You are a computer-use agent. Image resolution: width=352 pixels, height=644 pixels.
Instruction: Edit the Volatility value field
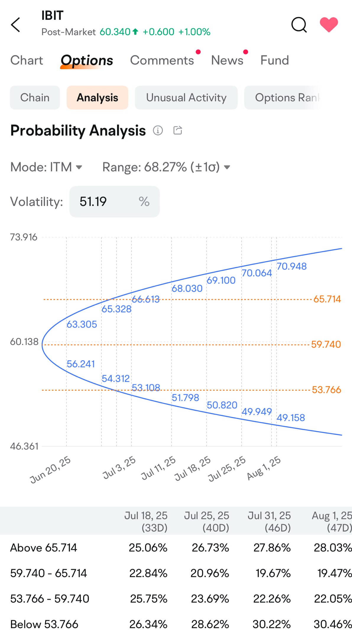click(114, 202)
